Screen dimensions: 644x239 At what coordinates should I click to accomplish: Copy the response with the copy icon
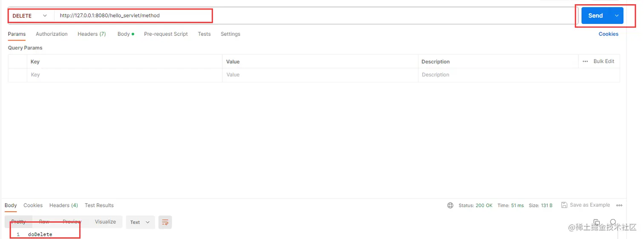pos(597,222)
